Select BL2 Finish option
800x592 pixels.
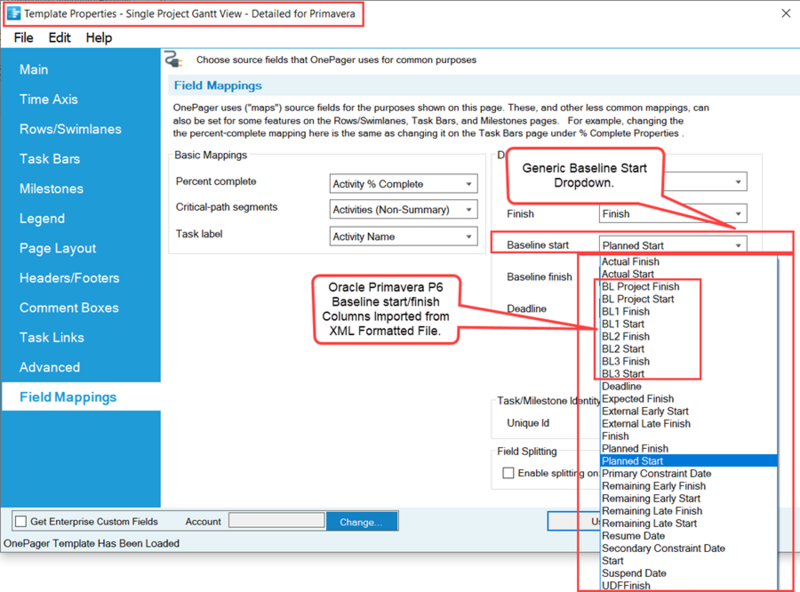pyautogui.click(x=689, y=336)
